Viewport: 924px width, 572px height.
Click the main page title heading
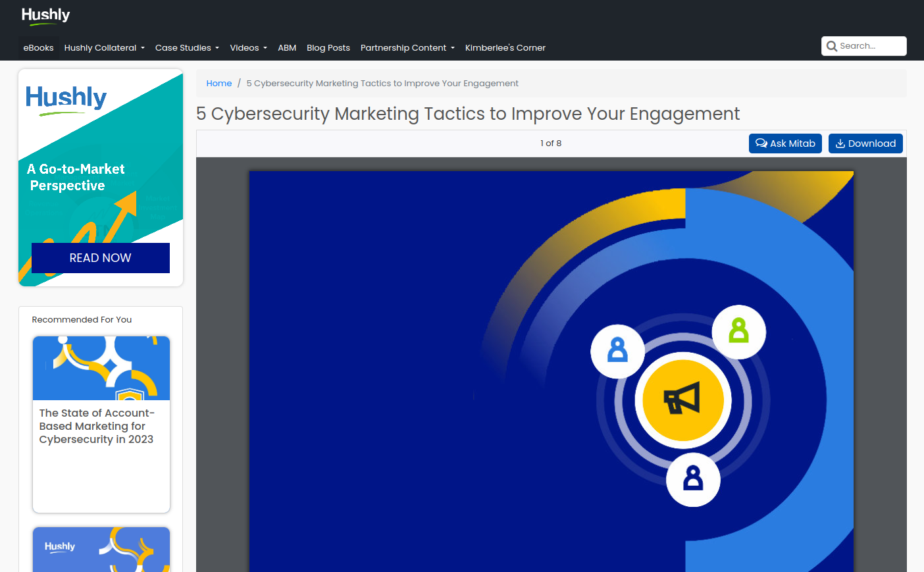point(468,114)
